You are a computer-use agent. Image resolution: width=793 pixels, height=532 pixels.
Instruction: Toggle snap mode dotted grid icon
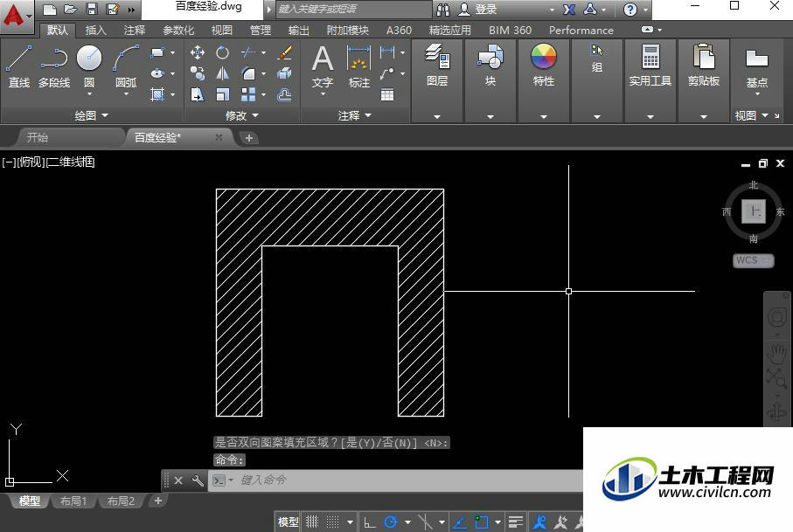point(333,522)
